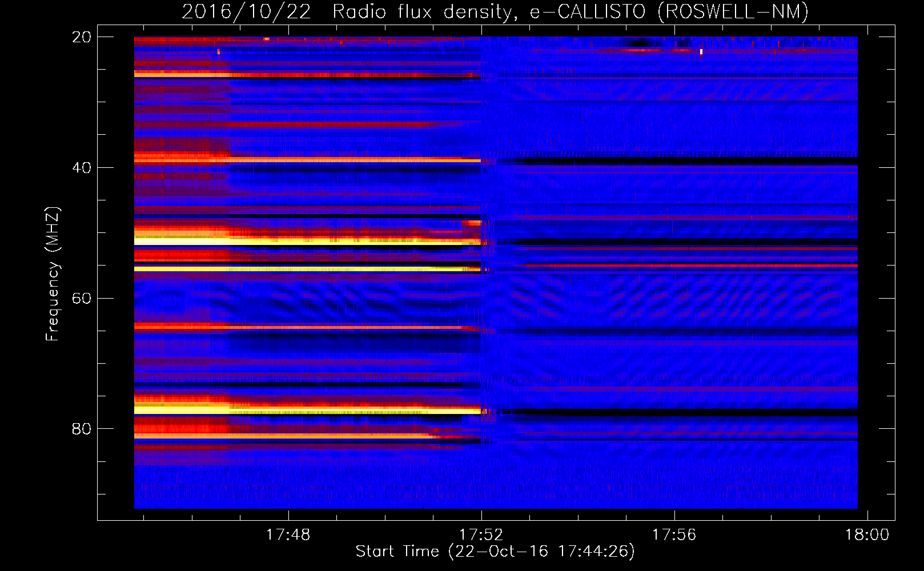Click the "17:56" time tick label
924x571 pixels.
[674, 534]
